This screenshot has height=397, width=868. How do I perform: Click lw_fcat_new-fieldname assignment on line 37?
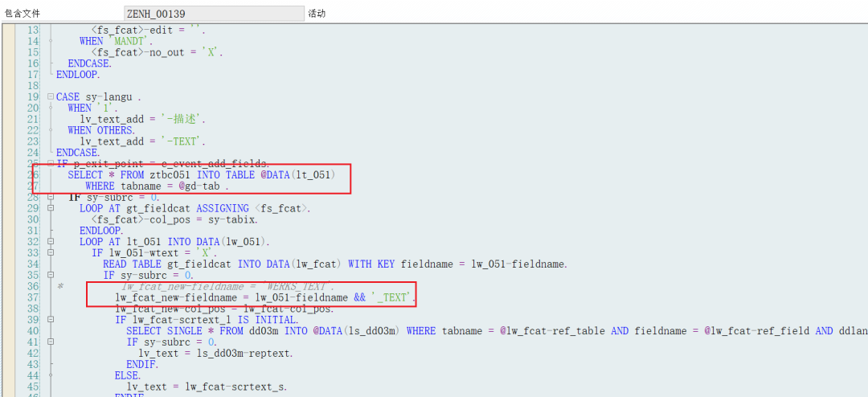click(x=266, y=297)
